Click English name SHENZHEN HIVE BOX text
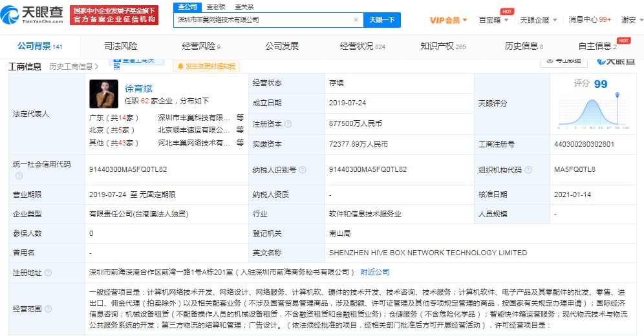Image resolution: width=644 pixels, height=336 pixels. click(428, 253)
